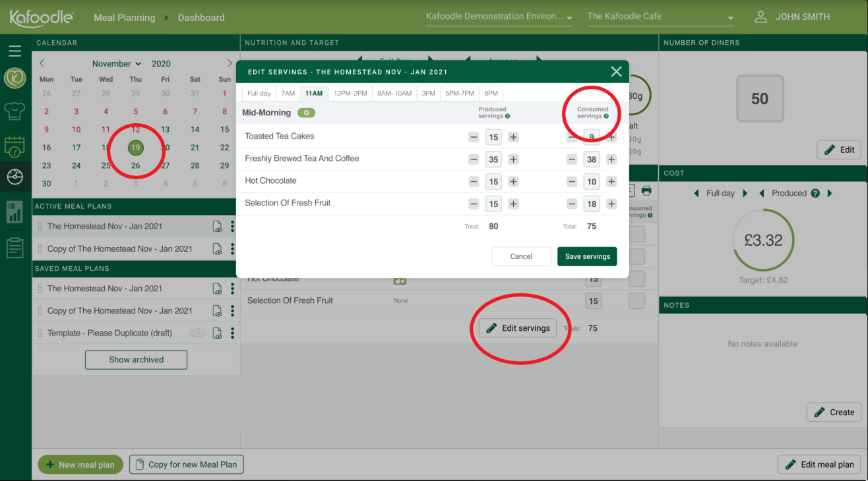Select the 8PM tab
The image size is (868, 481).
click(x=491, y=94)
